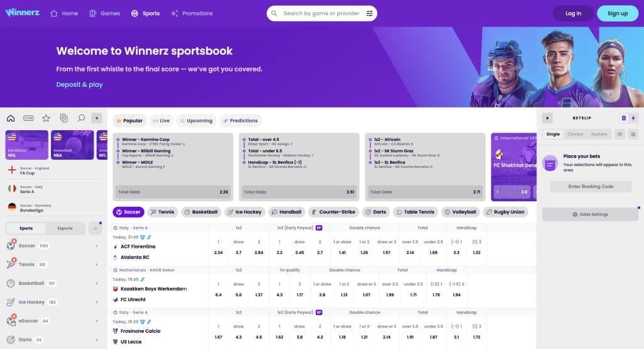
Task: Select the Tennis sport chip
Action: (163, 212)
